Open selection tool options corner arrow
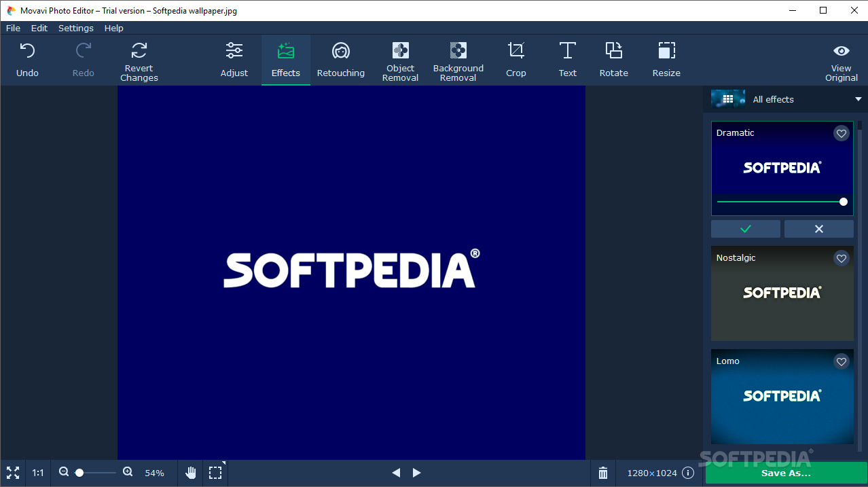Viewport: 868px width, 487px height. coord(223,464)
